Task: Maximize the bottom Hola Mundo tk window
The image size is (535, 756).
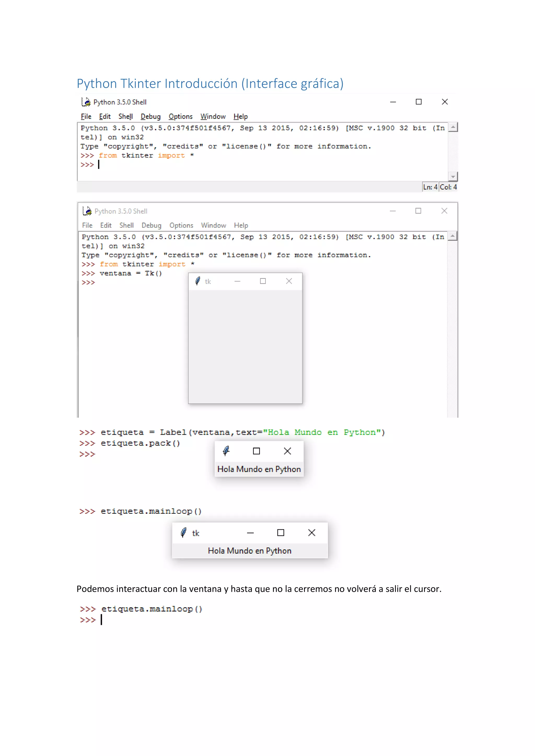Action: 280,533
